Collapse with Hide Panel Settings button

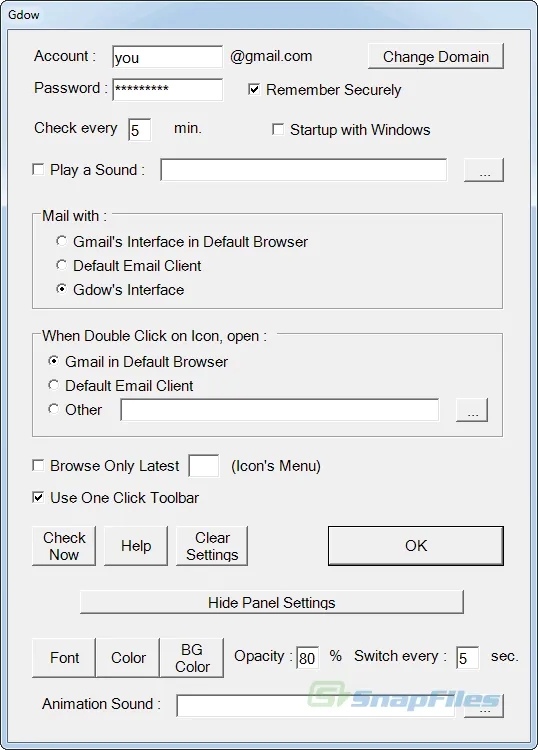pyautogui.click(x=272, y=602)
